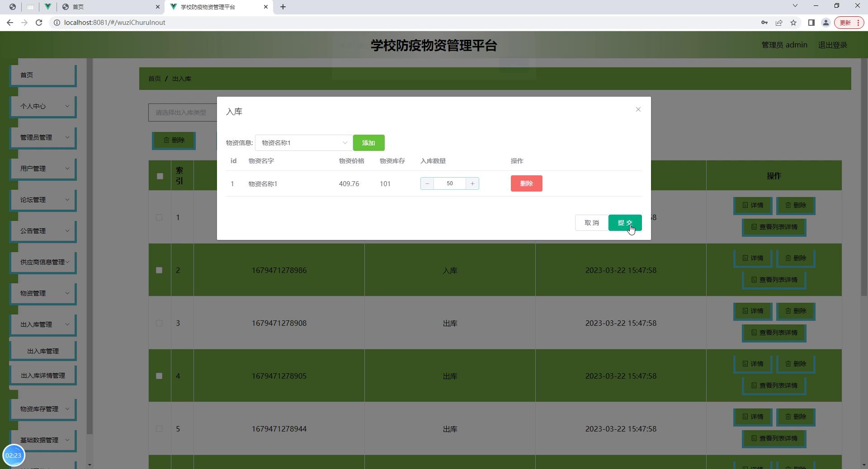The image size is (868, 469).
Task: Open browser side panel icon
Action: (x=811, y=23)
